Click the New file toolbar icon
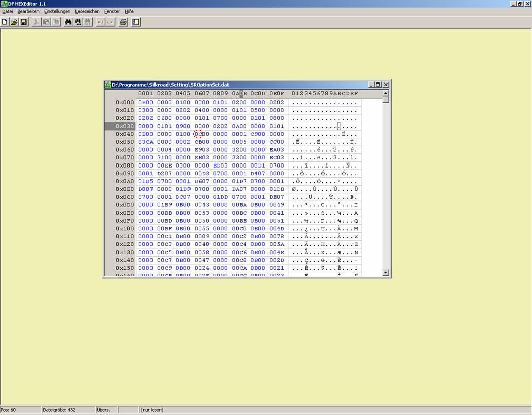The height and width of the screenshot is (415, 532). 5,22
